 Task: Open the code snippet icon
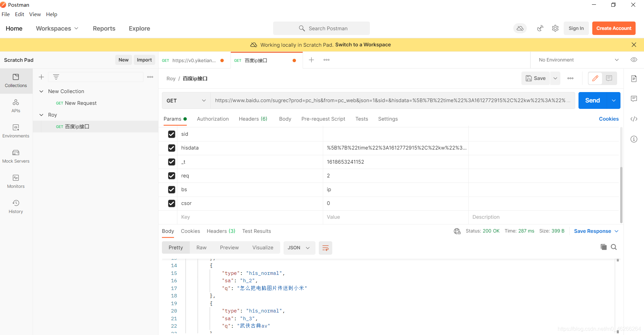pos(634,119)
